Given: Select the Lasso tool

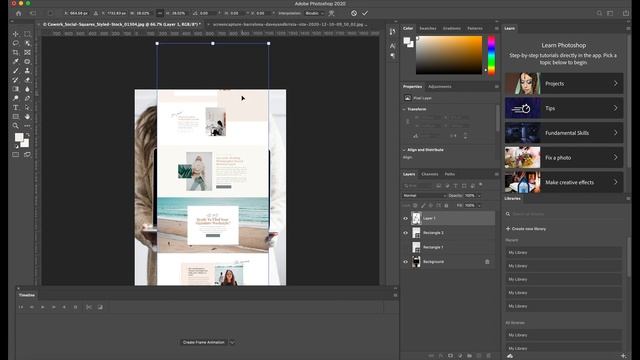Looking at the screenshot, I should tap(16, 43).
